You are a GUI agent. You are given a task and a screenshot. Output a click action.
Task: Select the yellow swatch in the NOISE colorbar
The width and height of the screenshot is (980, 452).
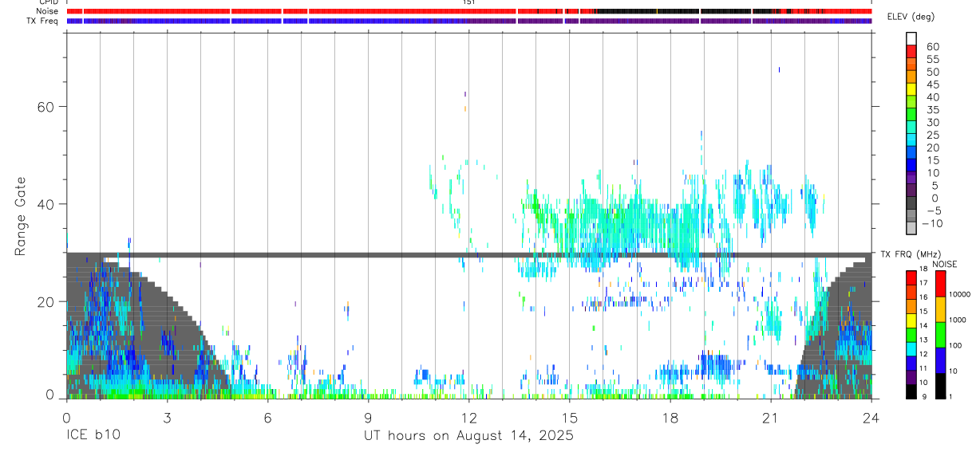coord(941,309)
